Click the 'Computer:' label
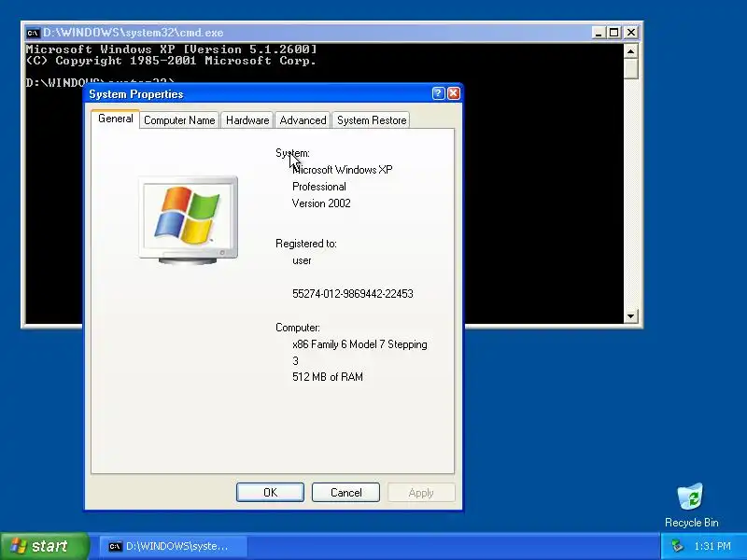This screenshot has width=747, height=560. point(297,328)
